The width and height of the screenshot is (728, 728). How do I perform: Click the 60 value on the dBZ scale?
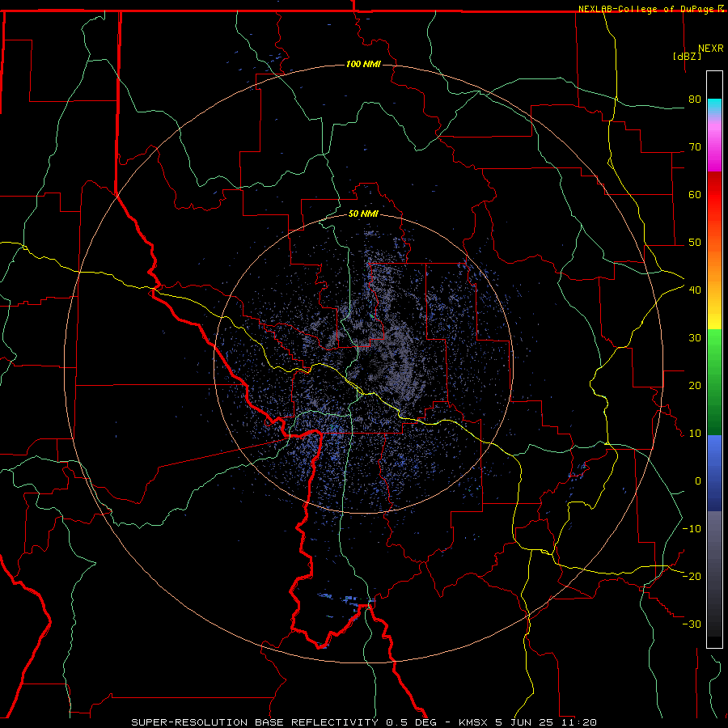[x=695, y=194]
